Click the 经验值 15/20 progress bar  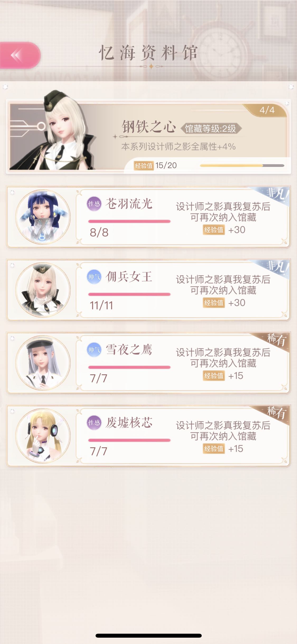pyautogui.click(x=242, y=165)
